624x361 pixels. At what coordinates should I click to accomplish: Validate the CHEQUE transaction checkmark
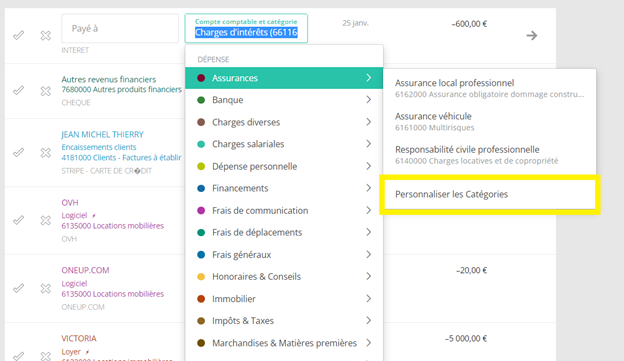[18, 91]
